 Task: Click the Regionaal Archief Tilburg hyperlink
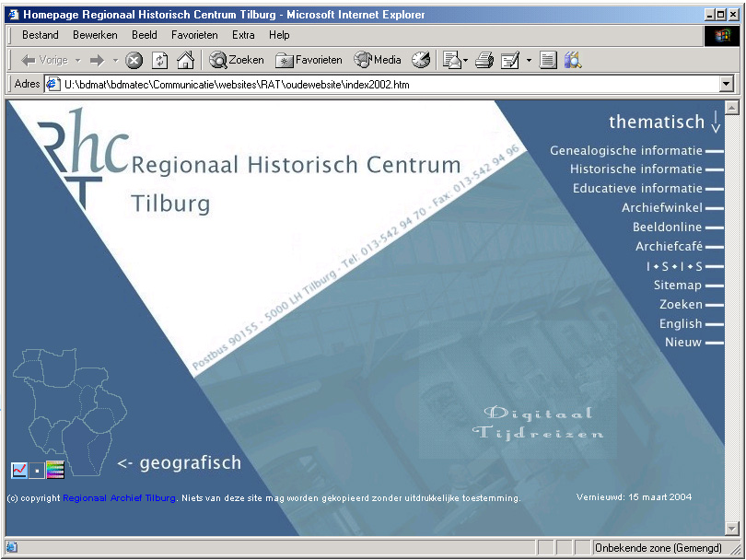(x=119, y=498)
